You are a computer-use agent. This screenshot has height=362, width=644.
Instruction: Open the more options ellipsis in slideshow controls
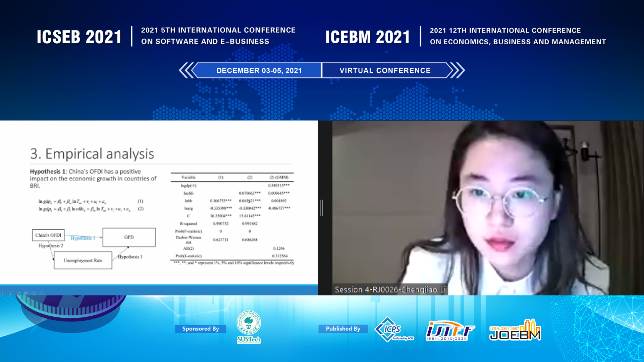pyautogui.click(x=42, y=294)
